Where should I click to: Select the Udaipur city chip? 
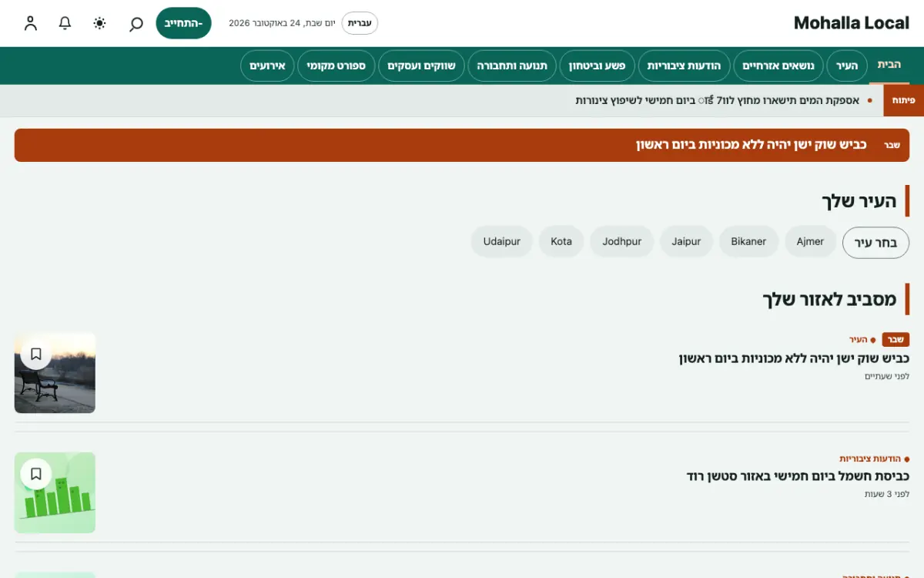tap(502, 241)
